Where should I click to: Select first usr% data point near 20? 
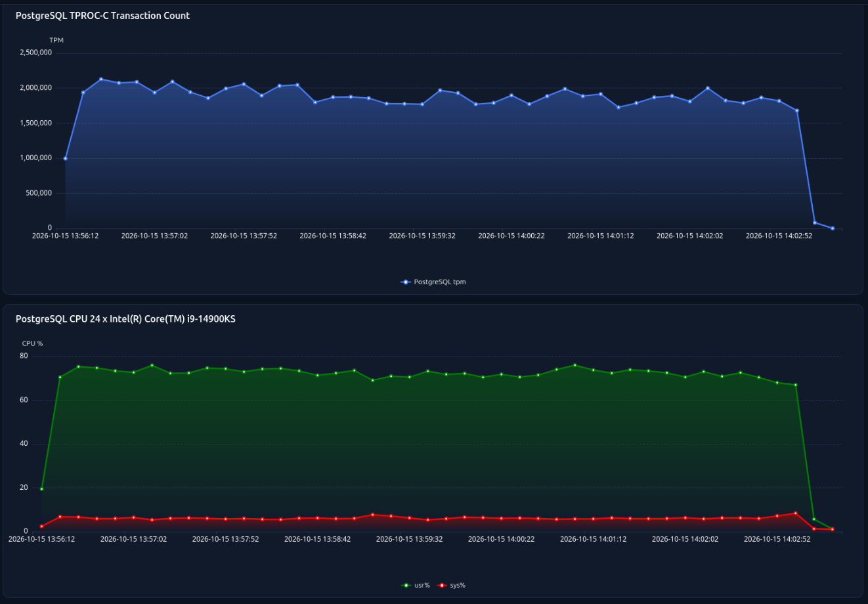pos(41,489)
